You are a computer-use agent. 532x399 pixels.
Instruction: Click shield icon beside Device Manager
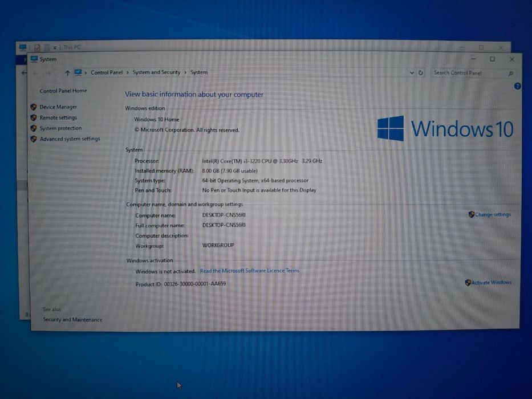pos(33,107)
